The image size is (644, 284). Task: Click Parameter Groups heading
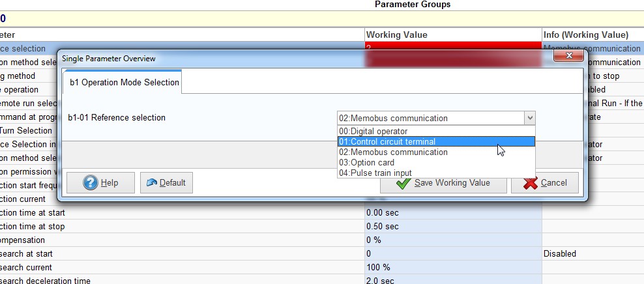pos(413,5)
